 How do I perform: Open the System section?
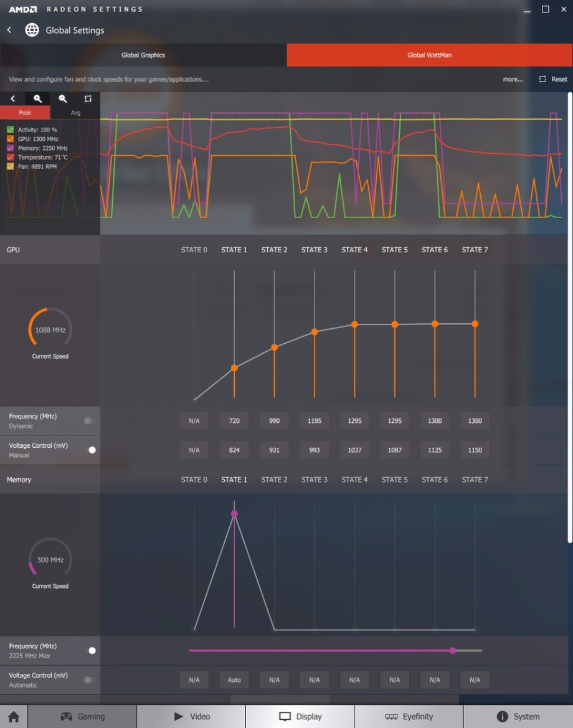click(518, 716)
